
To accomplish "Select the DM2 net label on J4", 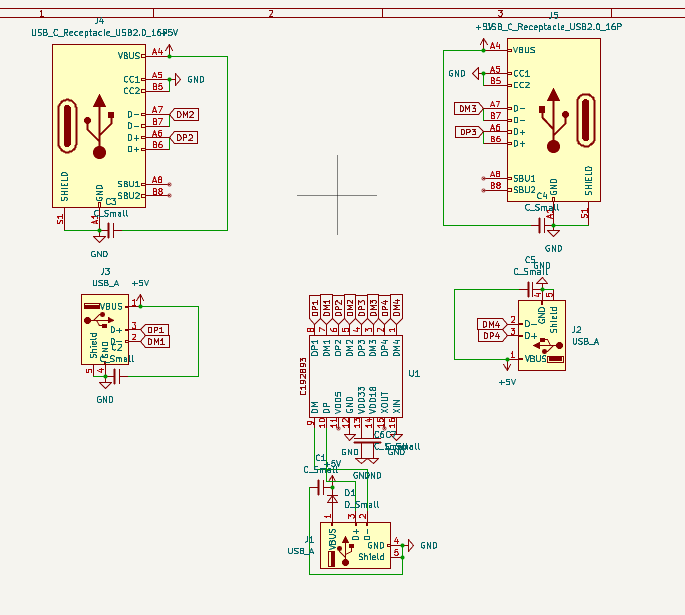I will 185,114.
